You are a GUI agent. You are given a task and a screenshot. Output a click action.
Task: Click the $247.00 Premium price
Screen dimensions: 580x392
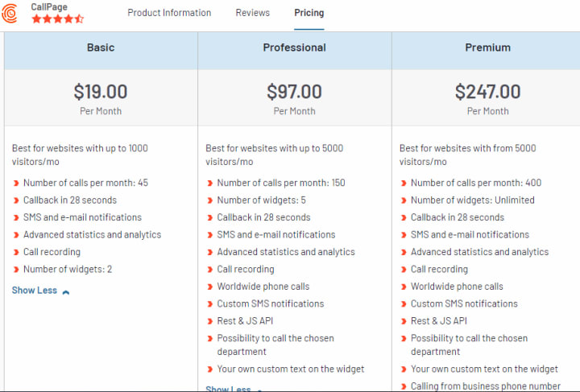pos(487,92)
